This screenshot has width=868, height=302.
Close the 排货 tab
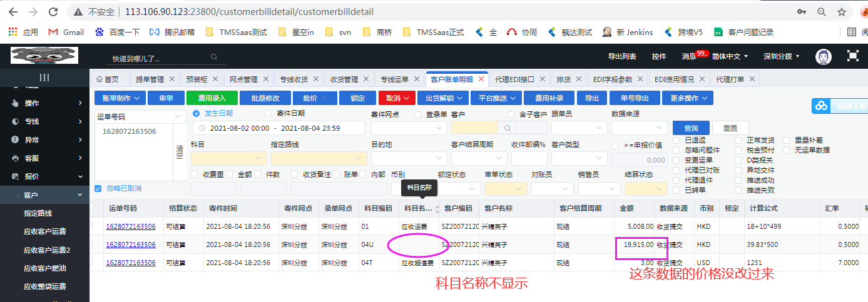[579, 79]
